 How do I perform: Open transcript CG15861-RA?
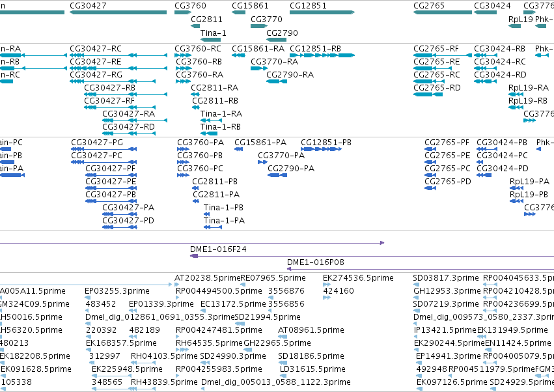[x=238, y=55]
